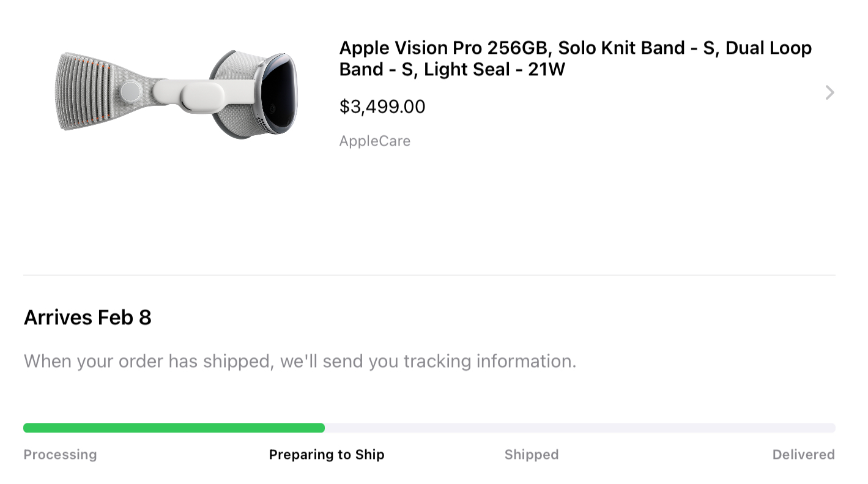Image resolution: width=868 pixels, height=484 pixels.
Task: Select the Shipped status step
Action: click(x=532, y=455)
